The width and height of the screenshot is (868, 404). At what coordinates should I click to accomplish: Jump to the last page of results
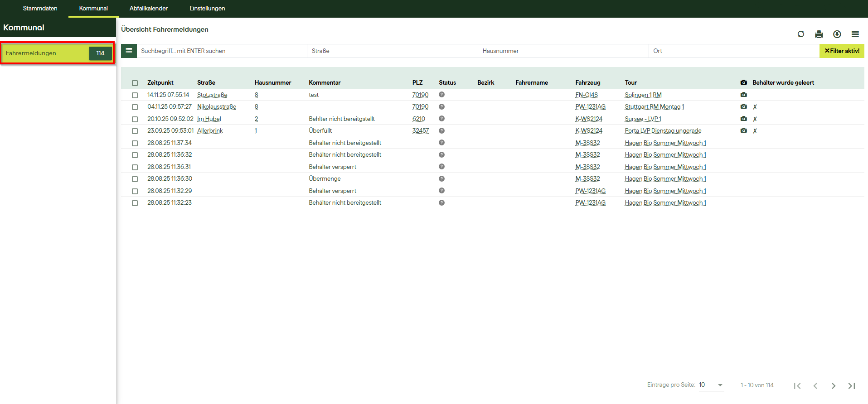pos(851,385)
